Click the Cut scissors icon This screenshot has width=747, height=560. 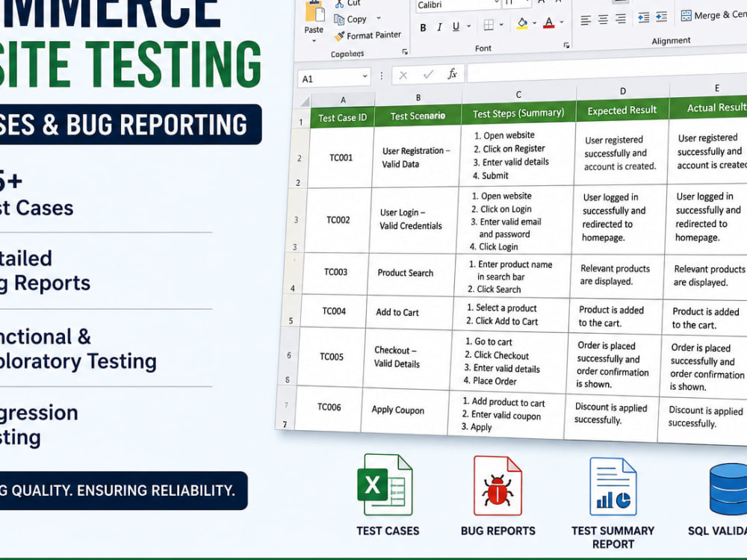tap(339, 4)
